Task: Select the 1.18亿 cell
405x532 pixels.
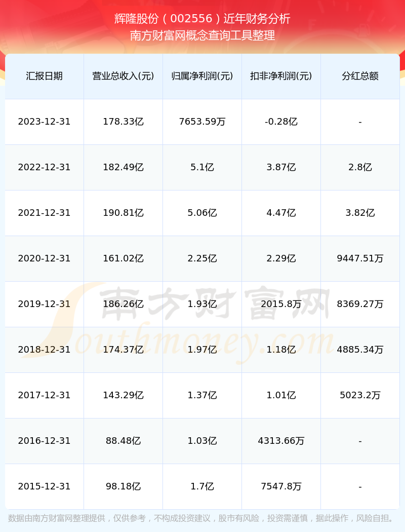Action: click(x=281, y=350)
